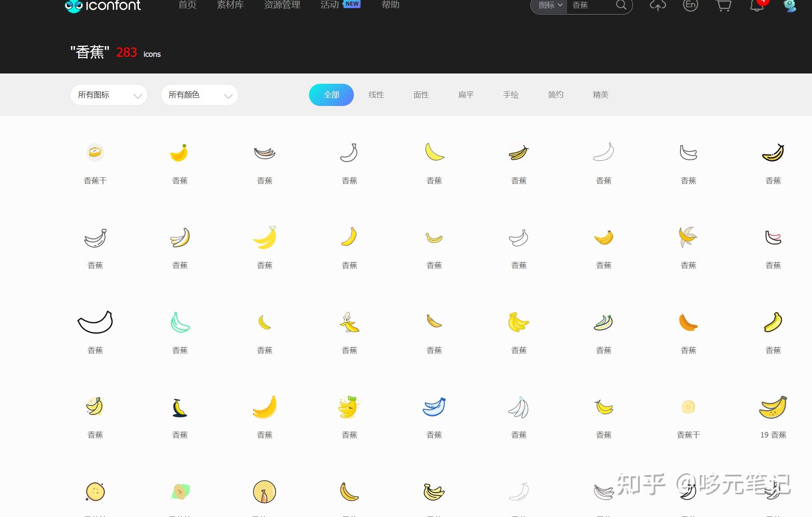The width and height of the screenshot is (812, 517).
Task: Switch to the 面性 filter tab
Action: pos(421,95)
